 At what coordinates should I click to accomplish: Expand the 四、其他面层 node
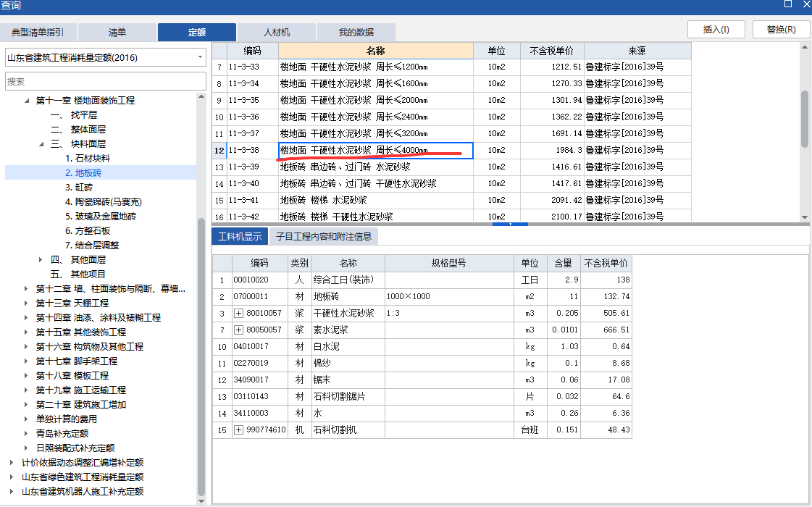coord(41,259)
